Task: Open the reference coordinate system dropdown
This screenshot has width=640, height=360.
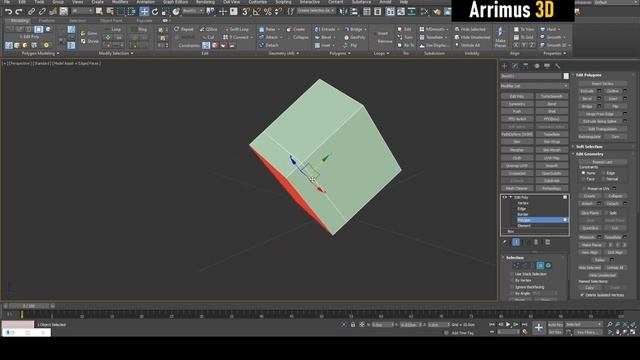Action: pos(192,11)
